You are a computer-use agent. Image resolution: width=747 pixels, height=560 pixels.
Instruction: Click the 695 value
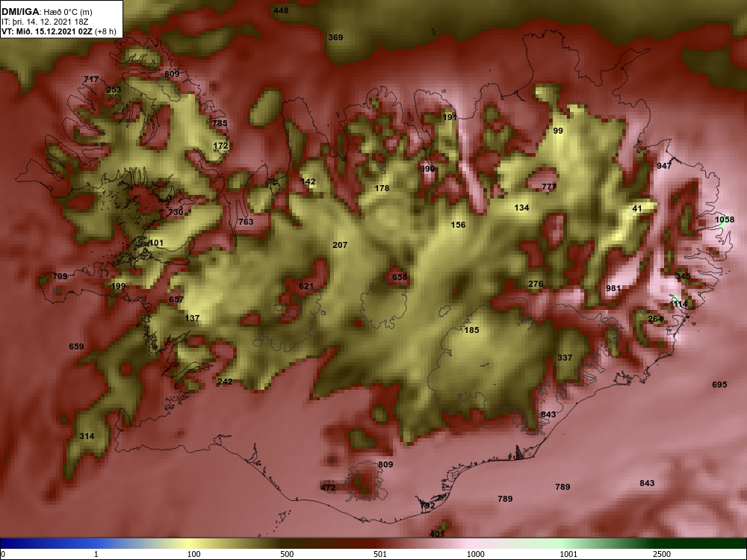click(719, 385)
